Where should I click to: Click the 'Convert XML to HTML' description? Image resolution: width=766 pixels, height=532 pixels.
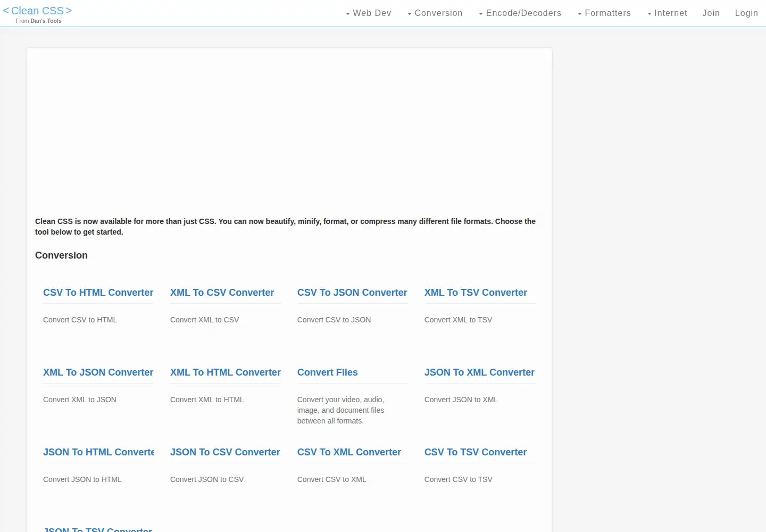point(207,400)
